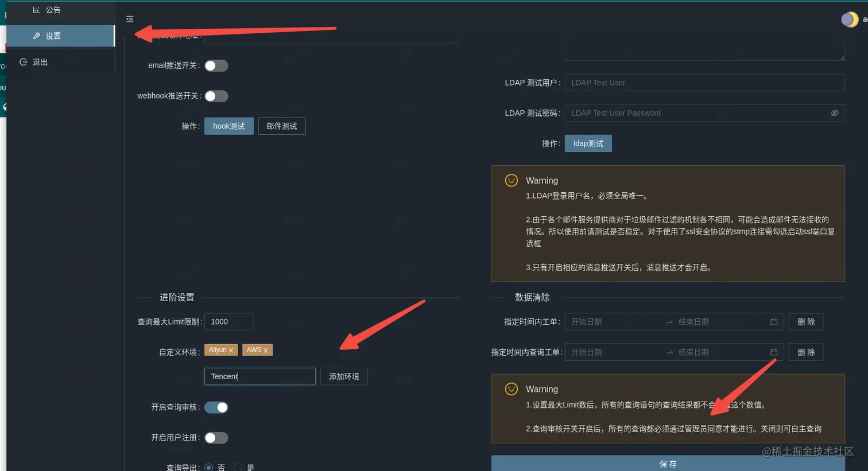This screenshot has height=471, width=868.
Task: Click the custom environment text input containing Tencent
Action: tap(260, 376)
